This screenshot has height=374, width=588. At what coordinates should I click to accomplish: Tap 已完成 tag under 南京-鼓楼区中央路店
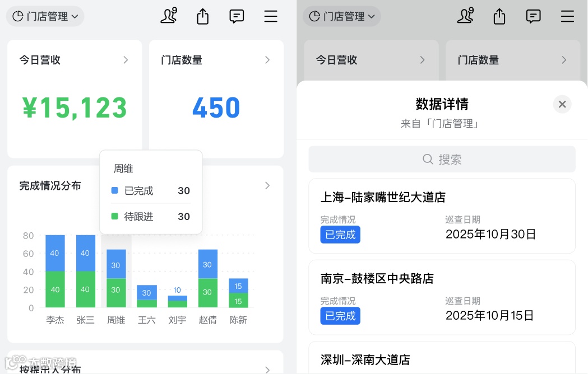click(340, 316)
